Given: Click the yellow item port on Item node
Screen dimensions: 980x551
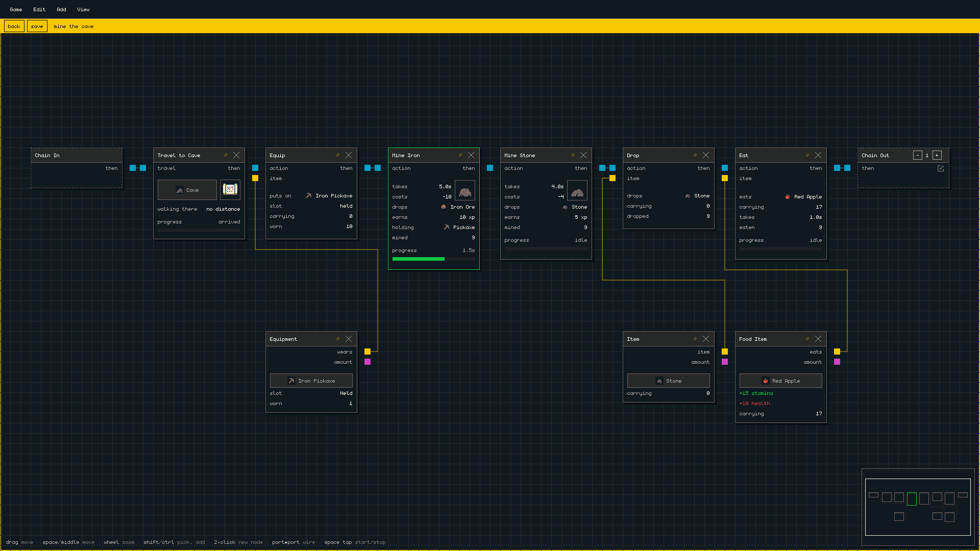Looking at the screenshot, I should pyautogui.click(x=725, y=352).
